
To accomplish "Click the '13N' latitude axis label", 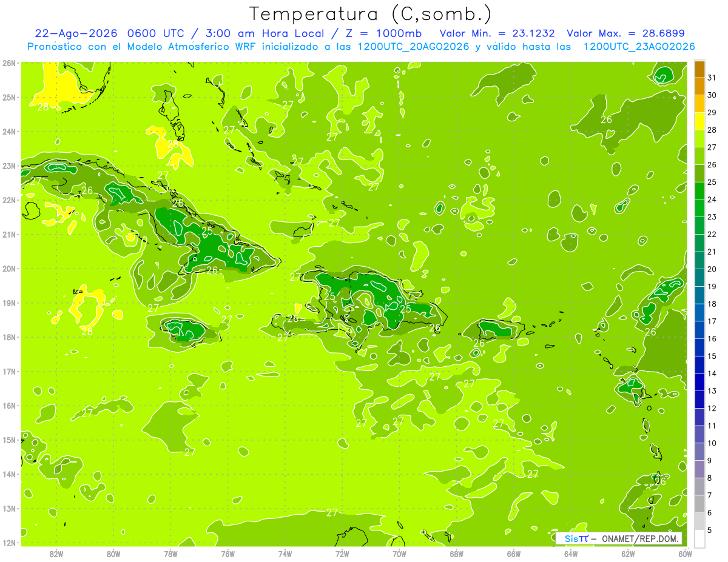I will (x=9, y=508).
